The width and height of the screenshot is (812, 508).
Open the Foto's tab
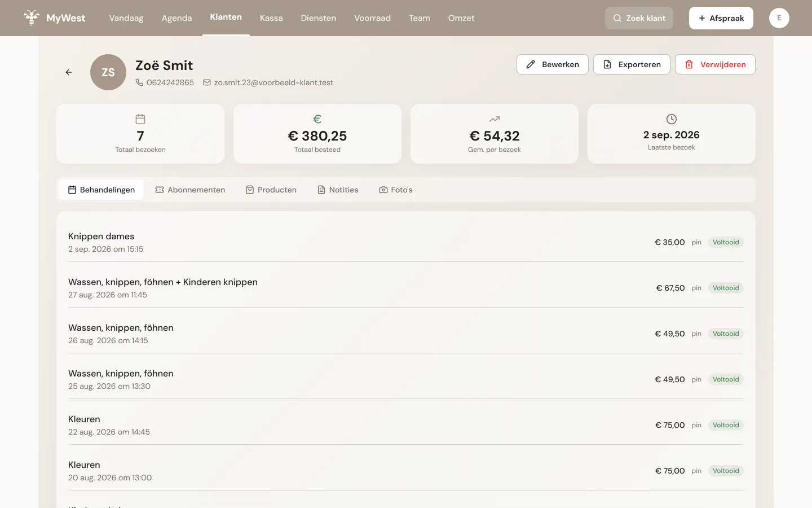pos(396,190)
